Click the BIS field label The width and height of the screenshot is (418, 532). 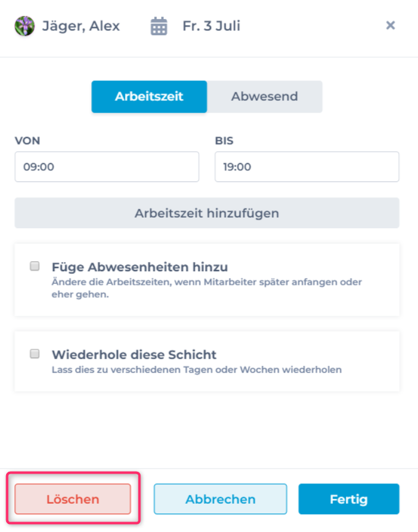point(224,141)
